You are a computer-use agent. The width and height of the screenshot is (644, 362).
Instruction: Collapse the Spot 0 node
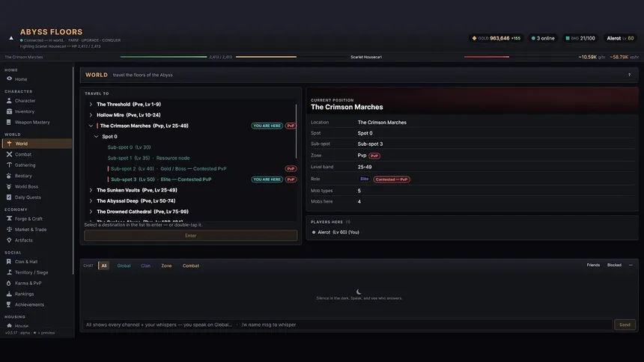tap(96, 136)
